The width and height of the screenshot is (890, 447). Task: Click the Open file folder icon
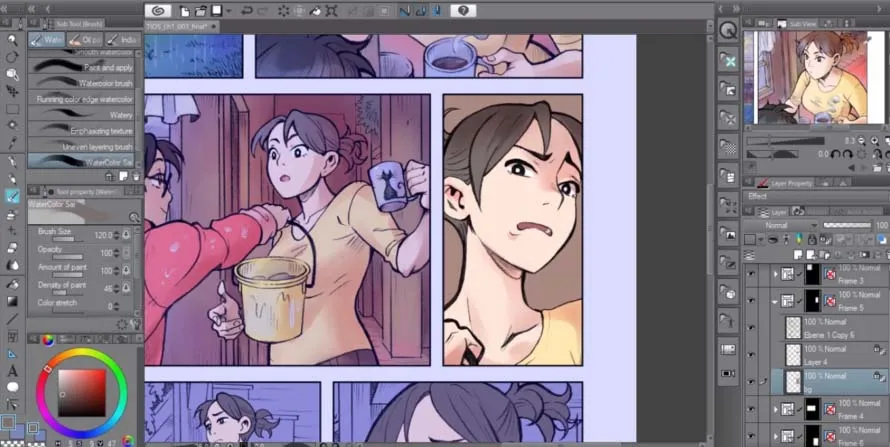(200, 11)
